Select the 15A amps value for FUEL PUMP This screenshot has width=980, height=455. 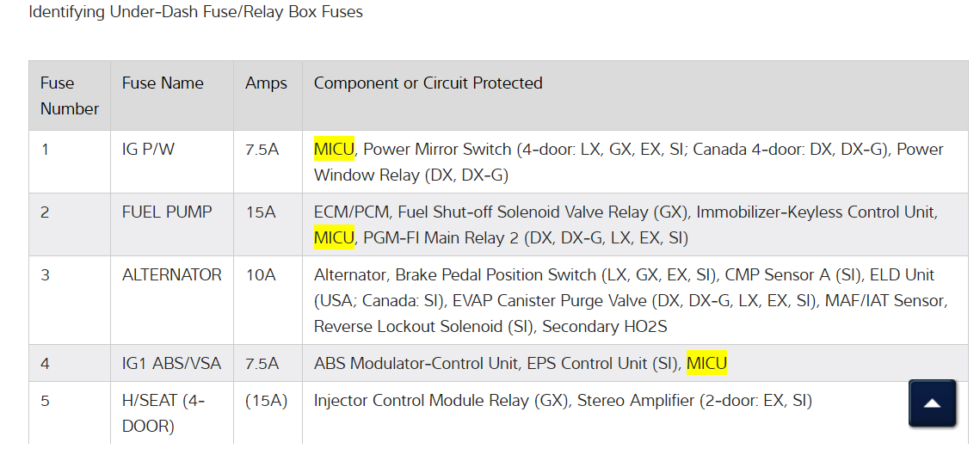(x=260, y=212)
